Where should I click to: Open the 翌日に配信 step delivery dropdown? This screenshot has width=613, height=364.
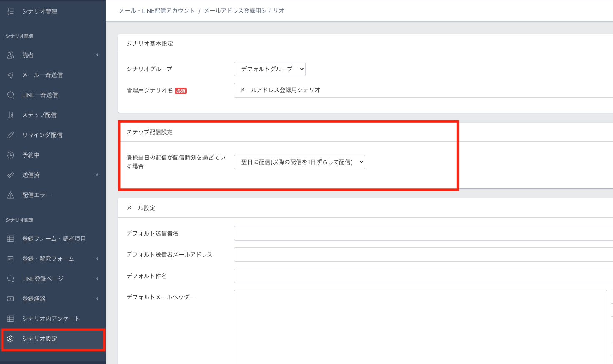point(299,162)
